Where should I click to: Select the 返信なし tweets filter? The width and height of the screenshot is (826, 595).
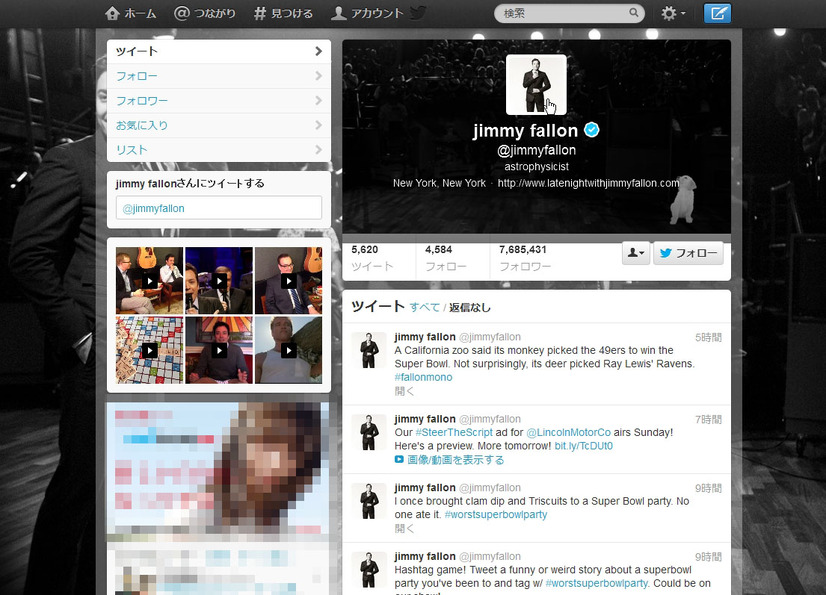(469, 307)
